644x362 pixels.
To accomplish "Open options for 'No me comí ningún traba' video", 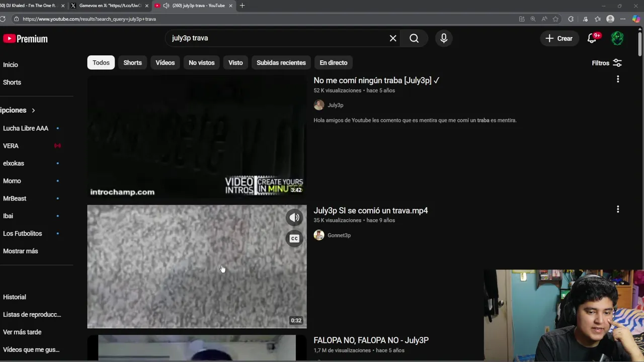I will click(x=618, y=79).
